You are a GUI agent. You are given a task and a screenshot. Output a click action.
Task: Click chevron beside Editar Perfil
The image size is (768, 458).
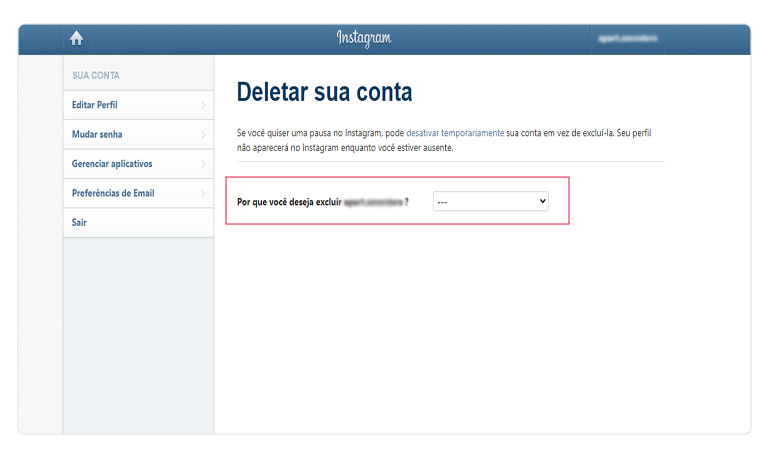(x=203, y=105)
